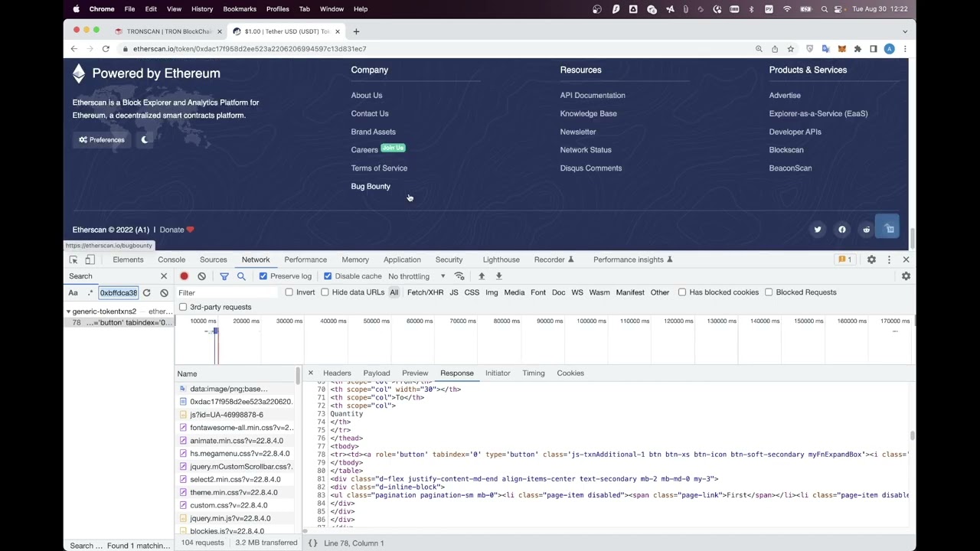Open the Headers tab of request
Image resolution: width=980 pixels, height=551 pixels.
337,373
